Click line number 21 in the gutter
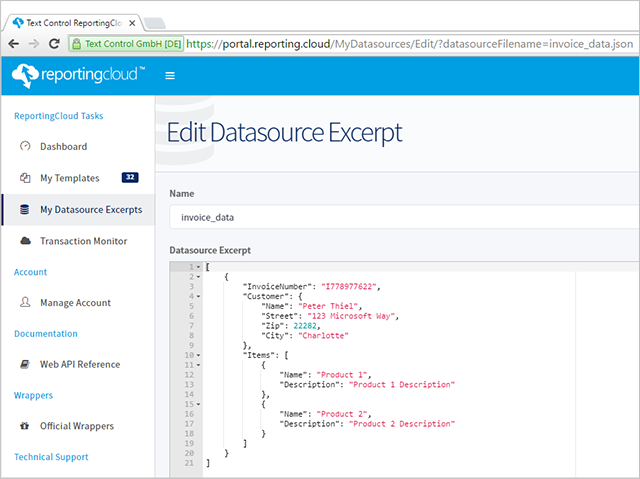640x479 pixels. coord(189,463)
